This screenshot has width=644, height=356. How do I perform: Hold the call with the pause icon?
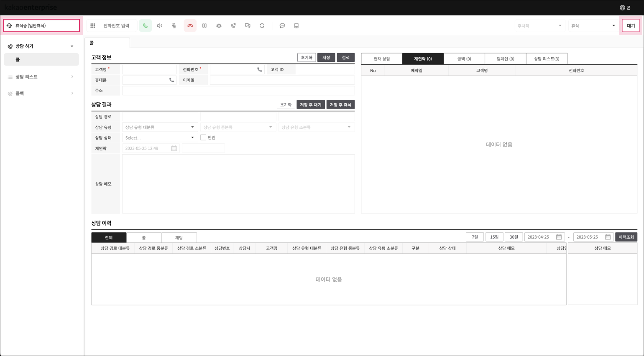(204, 25)
